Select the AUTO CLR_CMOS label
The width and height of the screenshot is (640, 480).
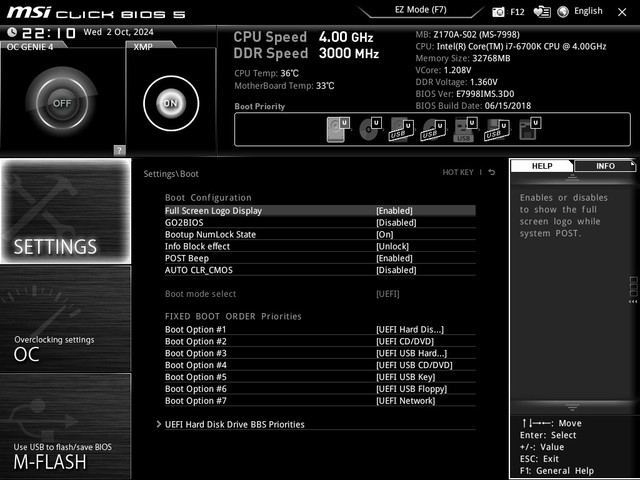[x=199, y=270]
